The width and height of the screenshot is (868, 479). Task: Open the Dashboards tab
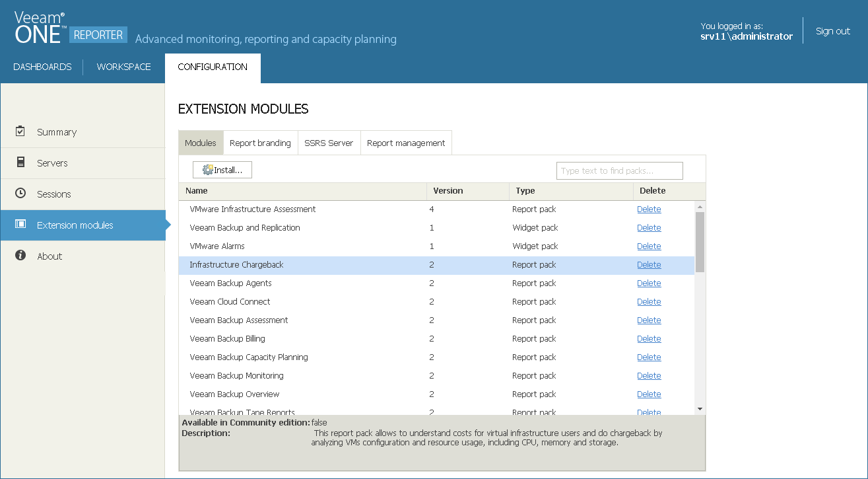click(42, 67)
